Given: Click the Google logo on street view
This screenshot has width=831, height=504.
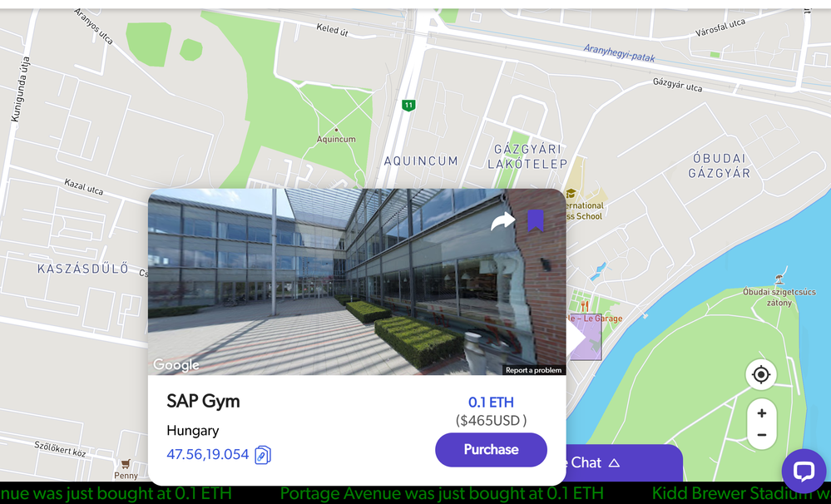Looking at the screenshot, I should pos(176,364).
